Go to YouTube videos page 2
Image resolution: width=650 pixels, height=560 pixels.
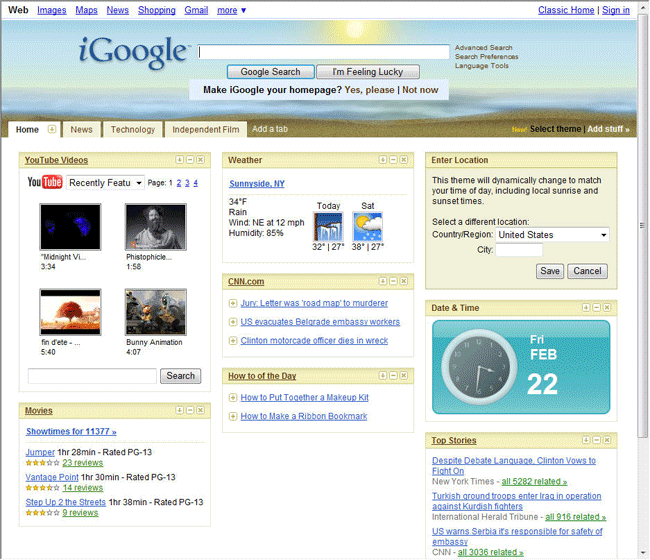pyautogui.click(x=179, y=183)
